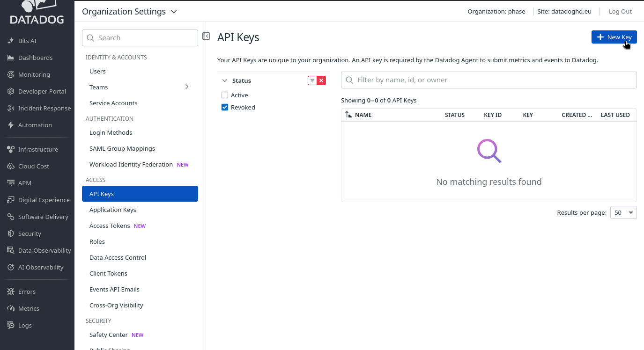
Task: Sort by the STATUS column
Action: tap(455, 115)
